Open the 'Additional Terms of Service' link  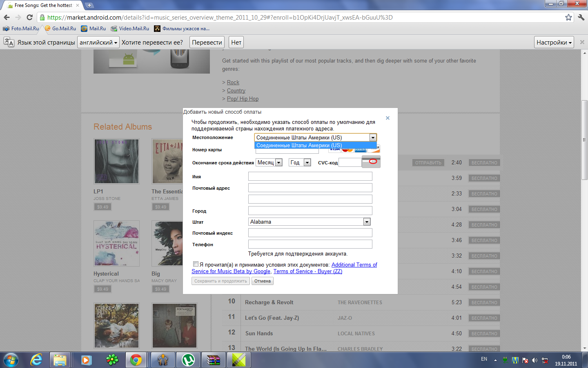(284, 268)
